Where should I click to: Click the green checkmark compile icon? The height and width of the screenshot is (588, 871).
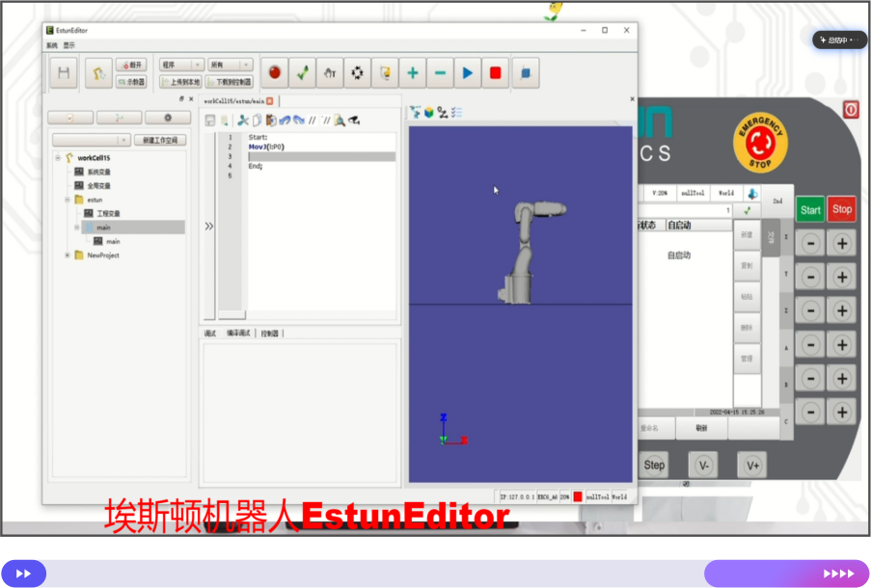coord(302,72)
